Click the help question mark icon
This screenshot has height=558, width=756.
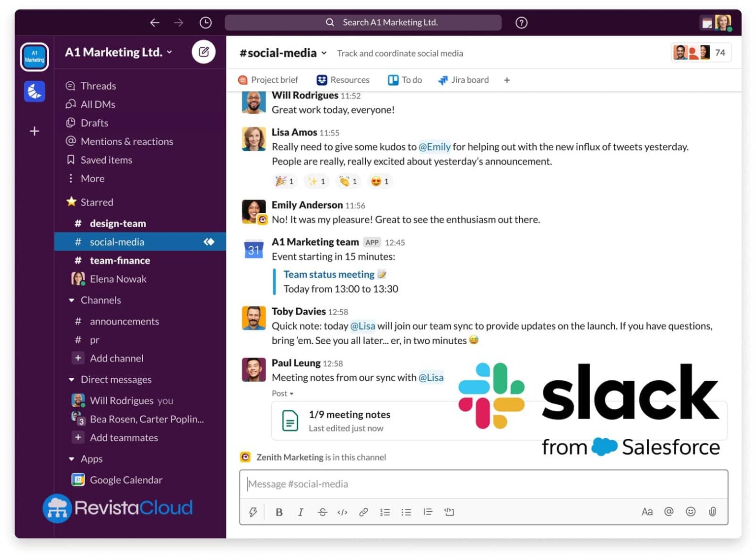pyautogui.click(x=521, y=22)
